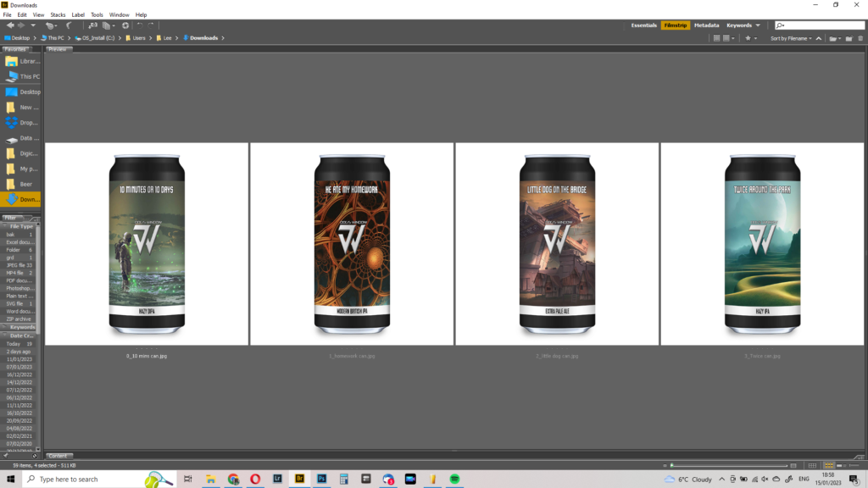868x488 pixels.
Task: Click the Users folder in path bar
Action: click(x=138, y=38)
